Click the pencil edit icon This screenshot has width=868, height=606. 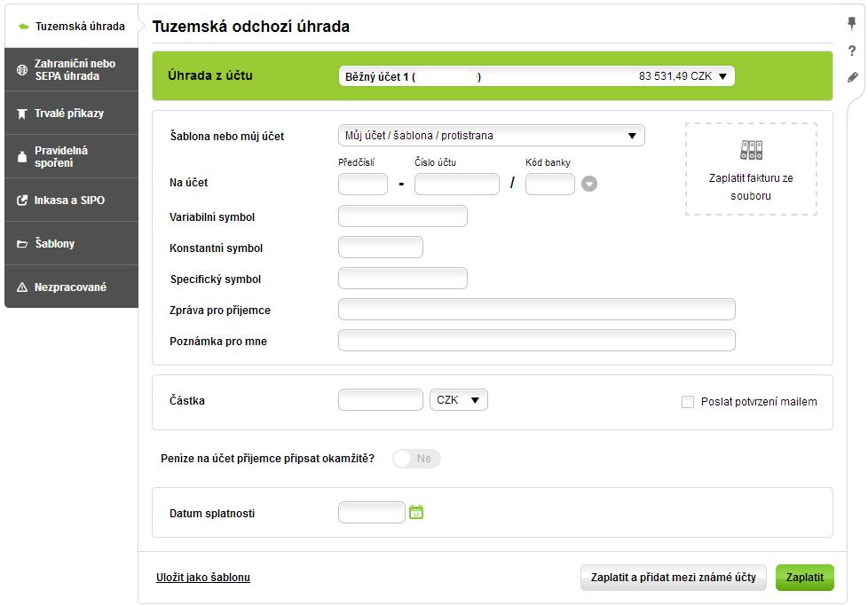852,77
